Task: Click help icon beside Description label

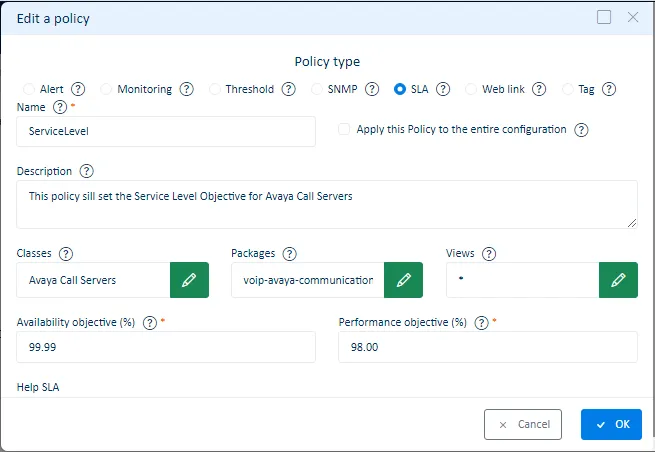Action: point(86,171)
